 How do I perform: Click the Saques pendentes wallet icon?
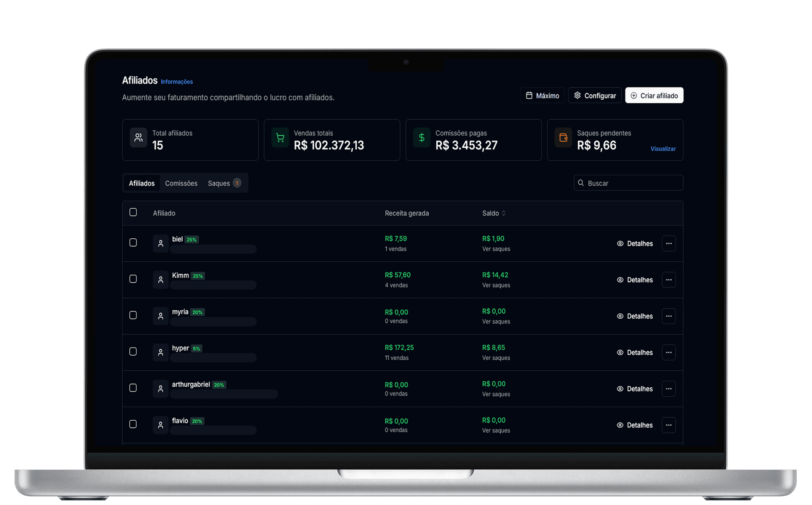[x=563, y=138]
